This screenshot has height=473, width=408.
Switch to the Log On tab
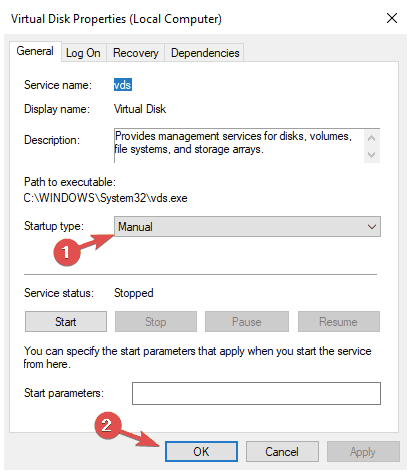[83, 53]
